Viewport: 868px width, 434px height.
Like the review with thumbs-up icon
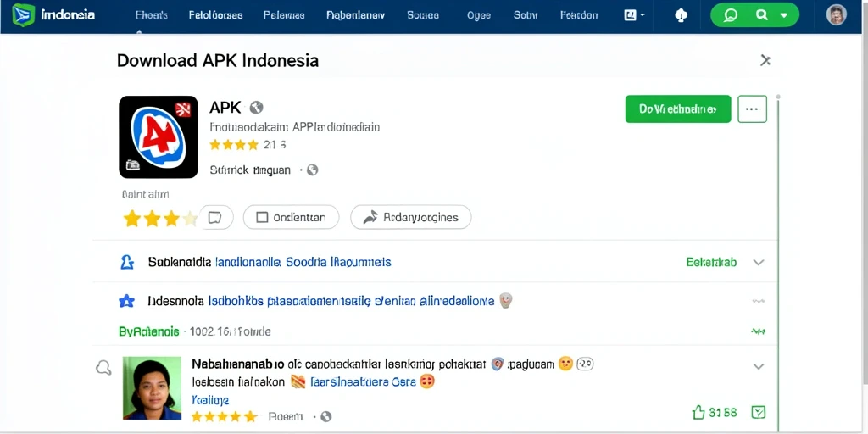698,412
